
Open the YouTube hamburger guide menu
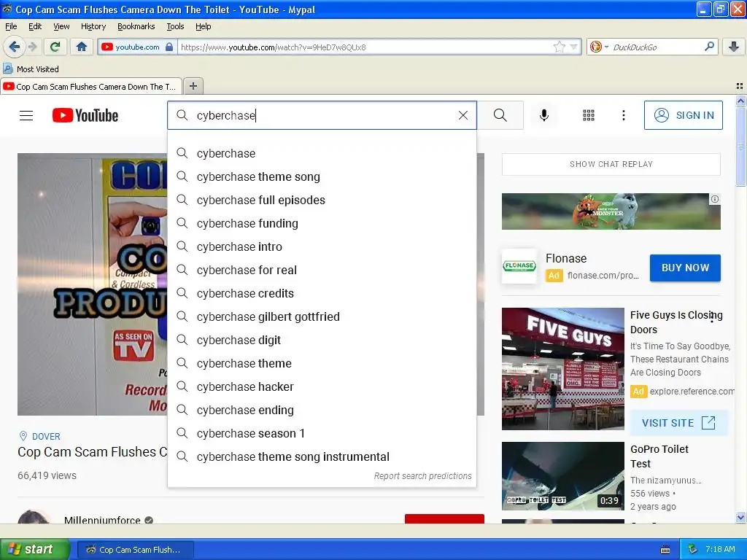tap(26, 115)
